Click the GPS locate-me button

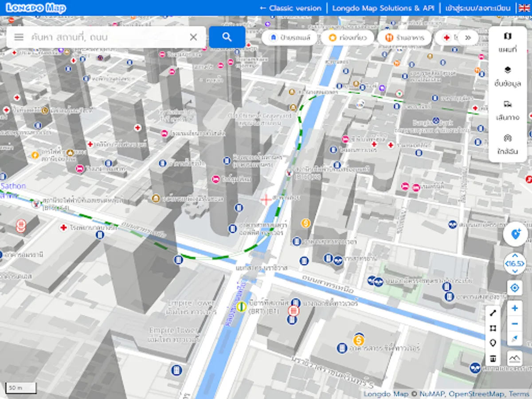point(514,287)
